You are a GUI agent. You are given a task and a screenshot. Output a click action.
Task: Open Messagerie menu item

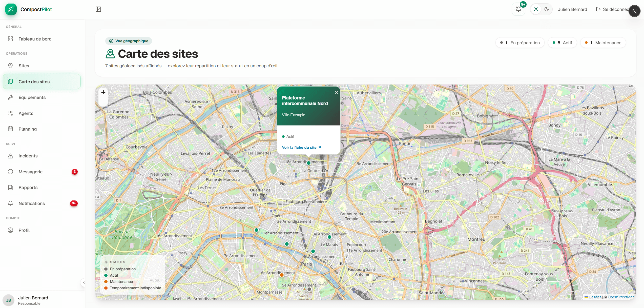42,172
